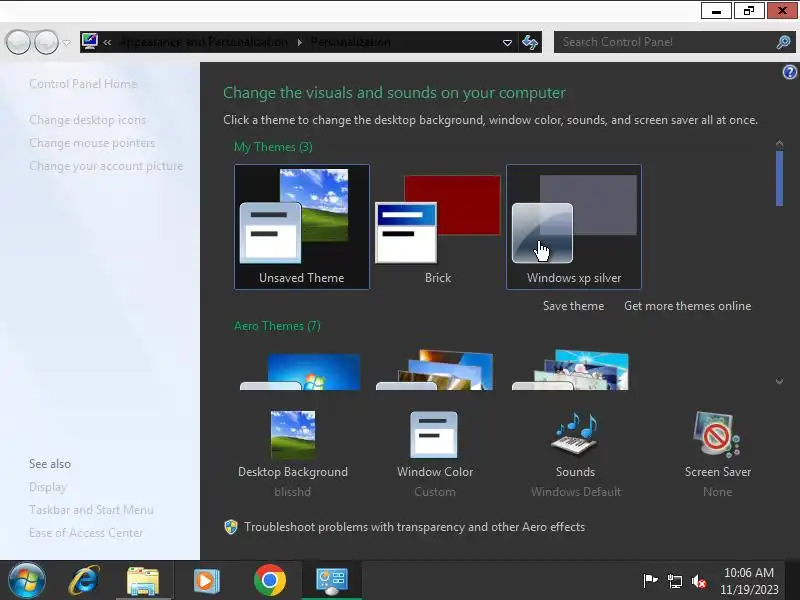Viewport: 800px width, 600px height.
Task: Open Control Panel Home link
Action: (x=83, y=84)
